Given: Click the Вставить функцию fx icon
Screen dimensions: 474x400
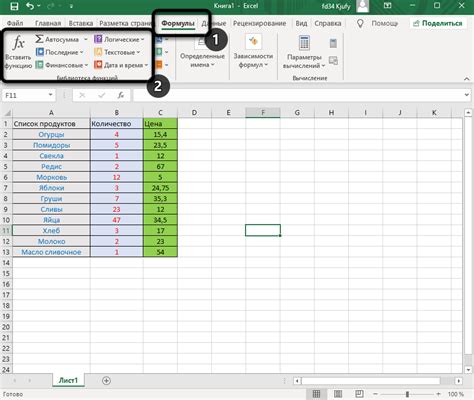Looking at the screenshot, I should coord(19,43).
